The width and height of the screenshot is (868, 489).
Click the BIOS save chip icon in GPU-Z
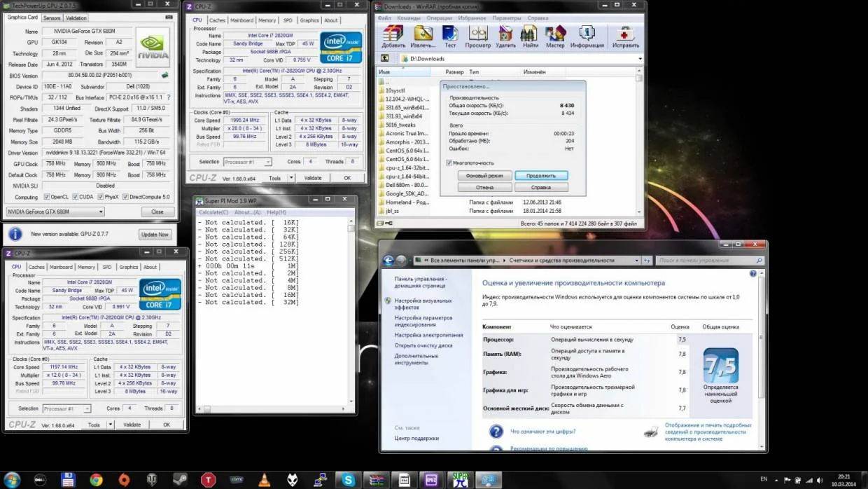tap(165, 75)
